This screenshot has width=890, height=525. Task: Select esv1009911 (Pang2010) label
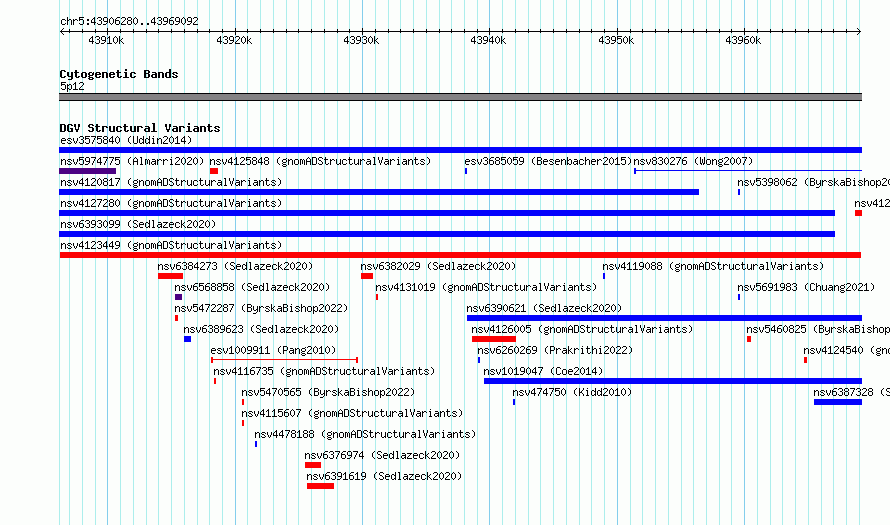(273, 350)
